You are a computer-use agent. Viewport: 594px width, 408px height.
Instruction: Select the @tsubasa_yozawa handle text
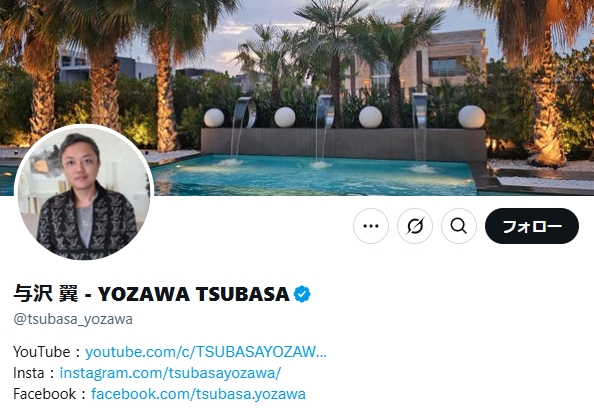(x=73, y=319)
